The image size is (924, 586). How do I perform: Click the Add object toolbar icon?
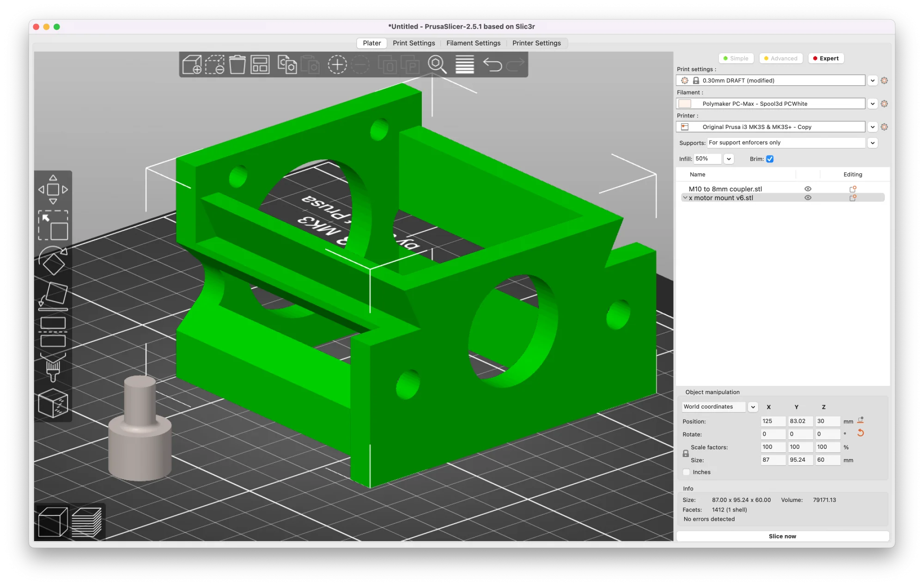[x=192, y=65]
